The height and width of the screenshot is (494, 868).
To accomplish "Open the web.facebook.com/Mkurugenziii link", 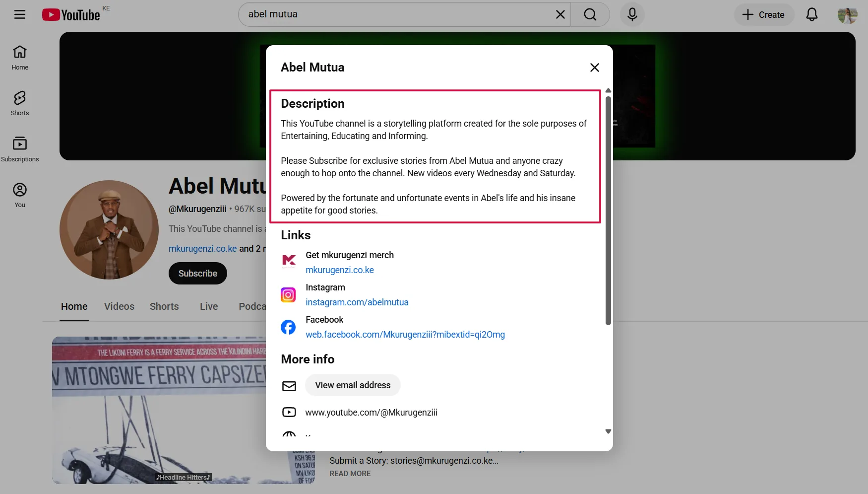I will [405, 335].
